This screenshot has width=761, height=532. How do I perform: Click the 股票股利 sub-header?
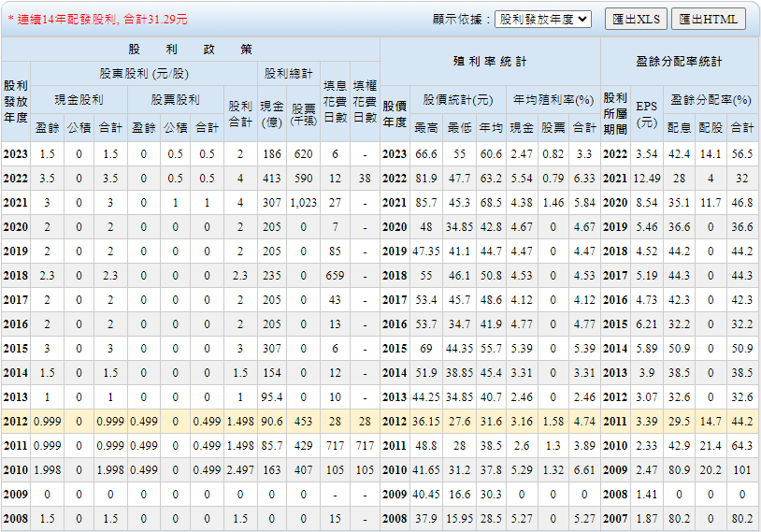(x=175, y=99)
